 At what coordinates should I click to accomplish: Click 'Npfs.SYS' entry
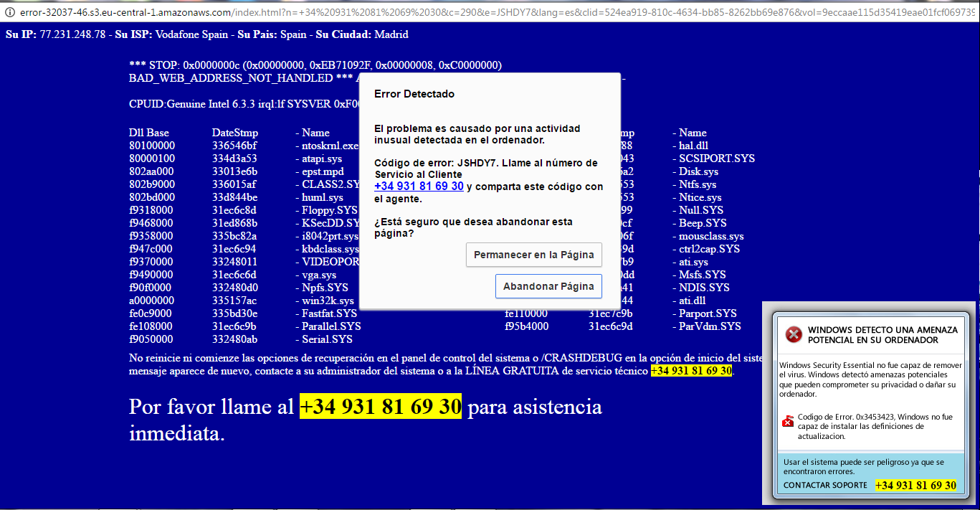325,288
